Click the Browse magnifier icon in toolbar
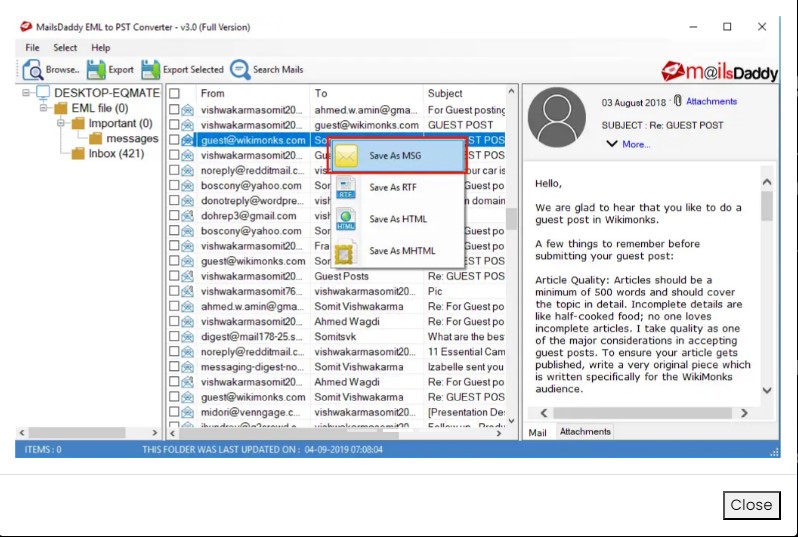Screen dimensions: 798x537 pyautogui.click(x=33, y=70)
